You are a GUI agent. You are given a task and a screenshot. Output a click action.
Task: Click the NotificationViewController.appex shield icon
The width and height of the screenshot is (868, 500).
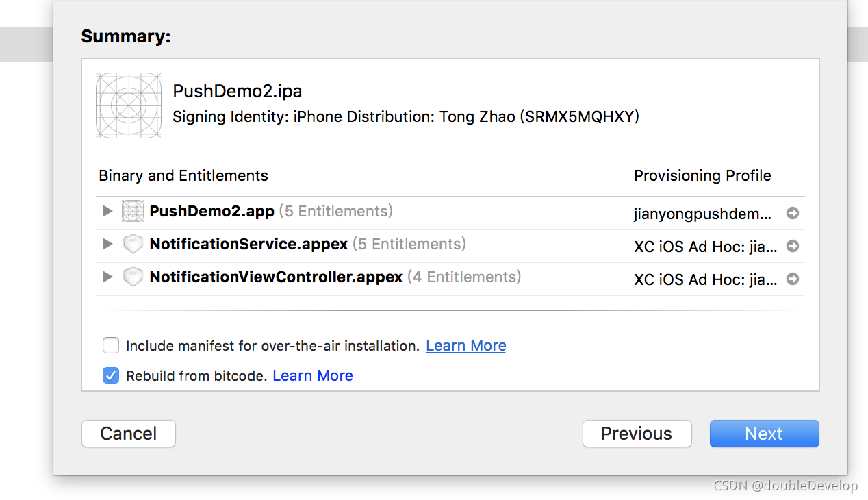click(x=132, y=277)
